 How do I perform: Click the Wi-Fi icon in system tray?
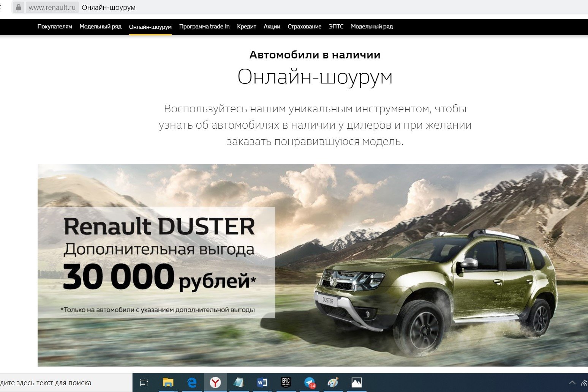[x=584, y=383]
